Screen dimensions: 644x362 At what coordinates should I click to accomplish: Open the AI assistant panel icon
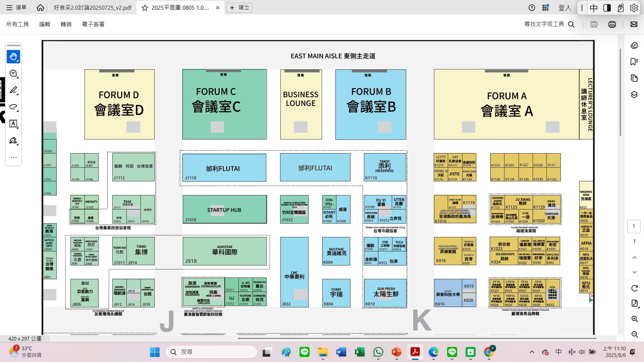(634, 46)
